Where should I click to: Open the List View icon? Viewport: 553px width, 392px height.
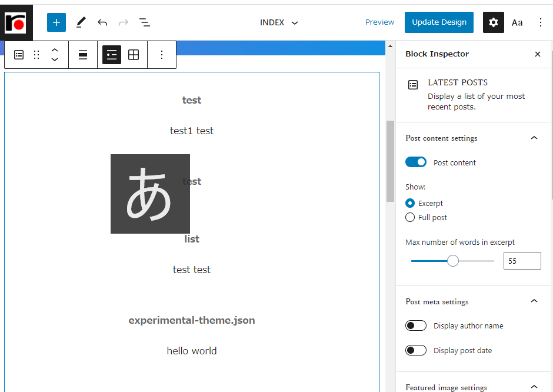click(x=145, y=22)
